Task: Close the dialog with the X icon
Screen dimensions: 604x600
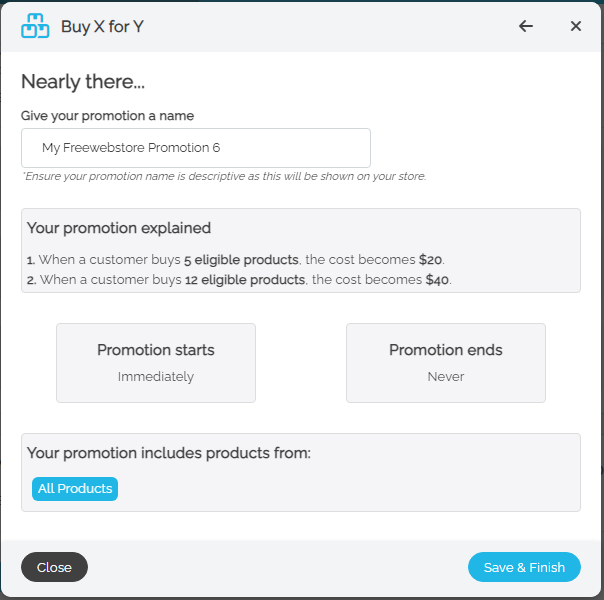Action: coord(576,27)
